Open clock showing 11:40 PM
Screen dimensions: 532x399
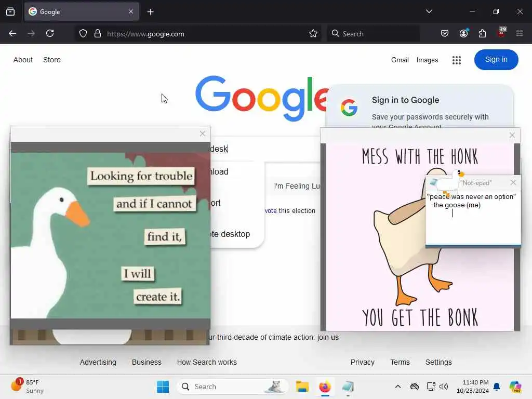(x=472, y=387)
